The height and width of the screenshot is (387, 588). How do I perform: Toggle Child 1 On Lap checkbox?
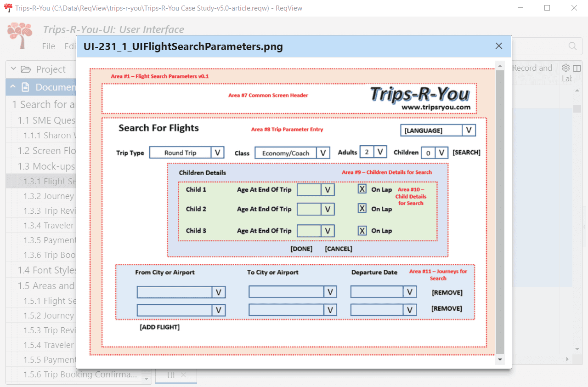tap(362, 189)
